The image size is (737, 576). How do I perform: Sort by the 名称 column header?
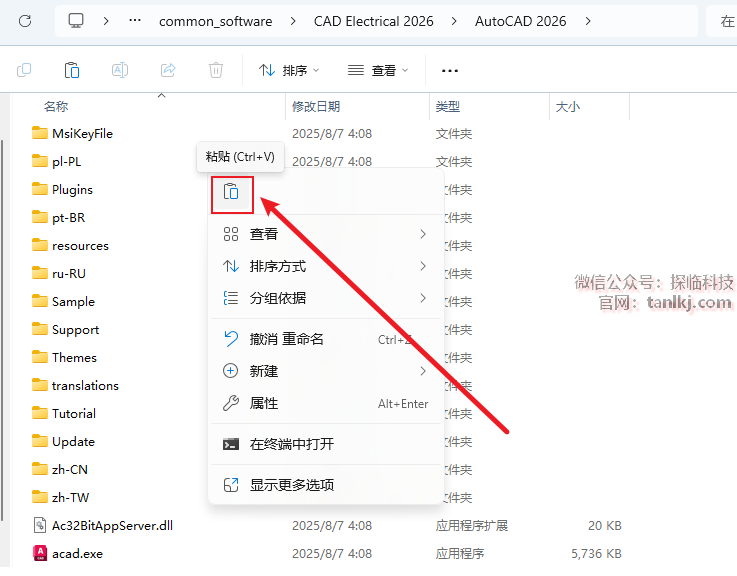[56, 106]
